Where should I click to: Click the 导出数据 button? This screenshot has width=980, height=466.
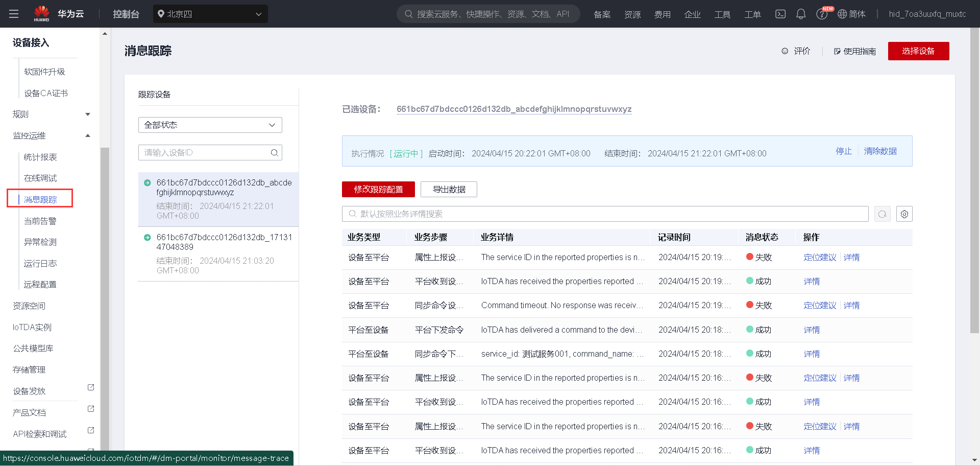pyautogui.click(x=449, y=190)
